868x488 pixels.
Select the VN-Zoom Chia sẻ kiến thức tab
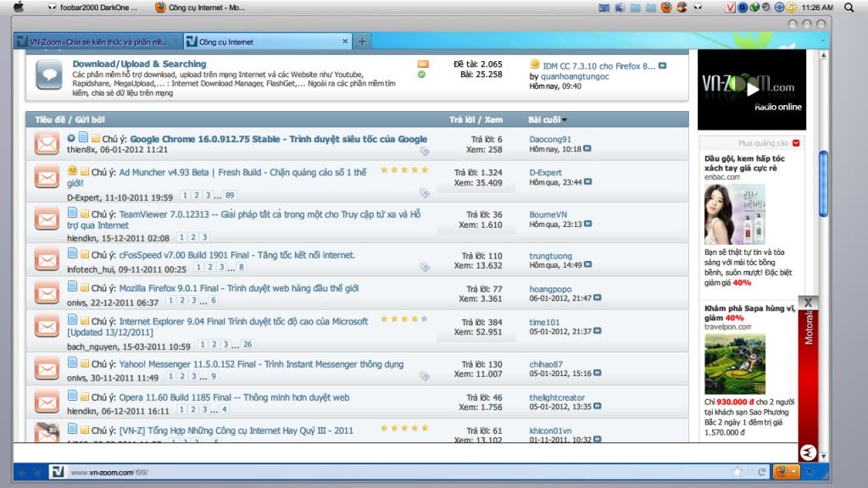point(97,42)
